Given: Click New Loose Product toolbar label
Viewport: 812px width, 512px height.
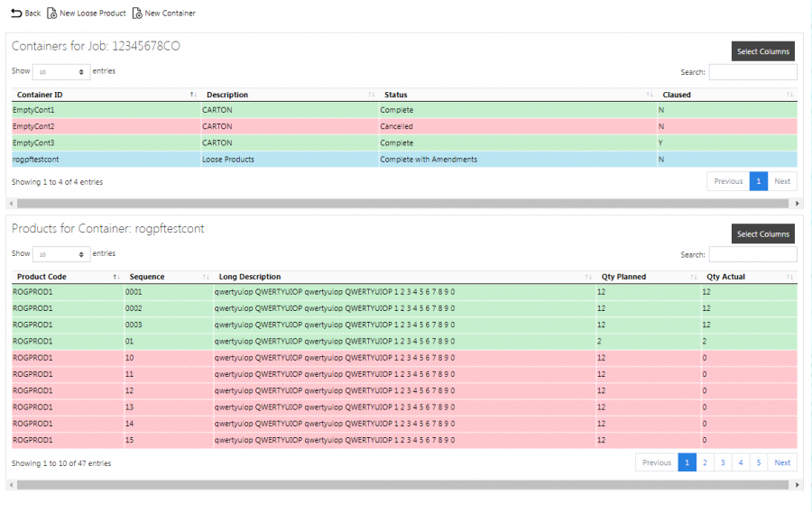Looking at the screenshot, I should 93,13.
